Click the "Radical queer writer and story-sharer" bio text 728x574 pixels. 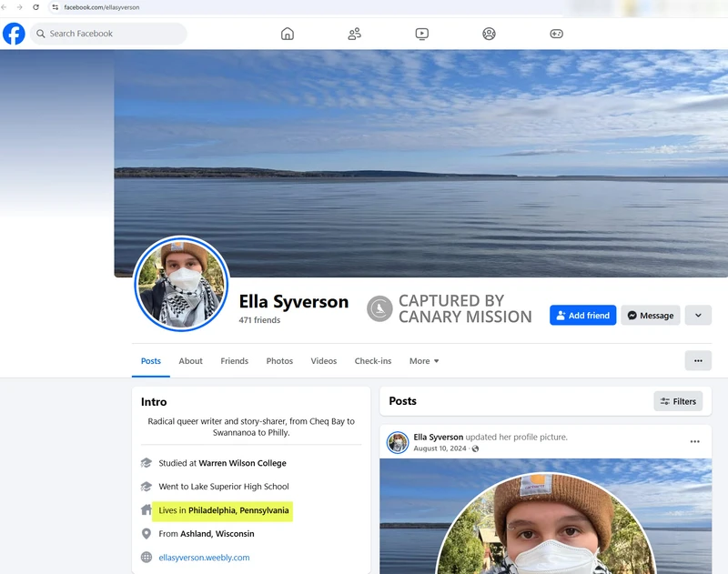(x=251, y=427)
